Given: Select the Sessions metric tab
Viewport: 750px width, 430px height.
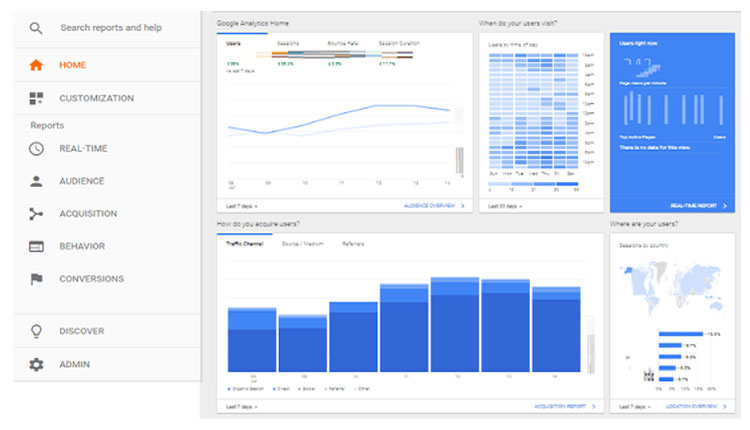Looking at the screenshot, I should tap(288, 44).
